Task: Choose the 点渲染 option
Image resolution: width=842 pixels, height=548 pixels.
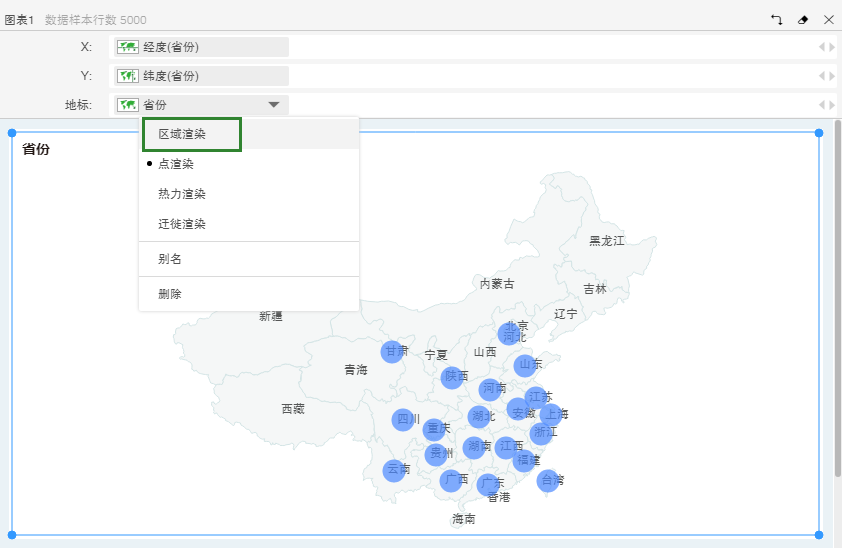Action: tap(176, 164)
